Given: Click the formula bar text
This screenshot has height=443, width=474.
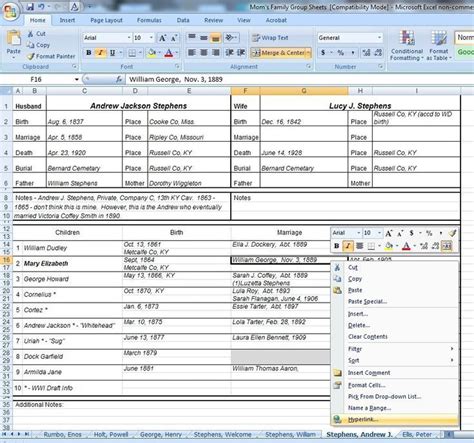Looking at the screenshot, I should 176,79.
